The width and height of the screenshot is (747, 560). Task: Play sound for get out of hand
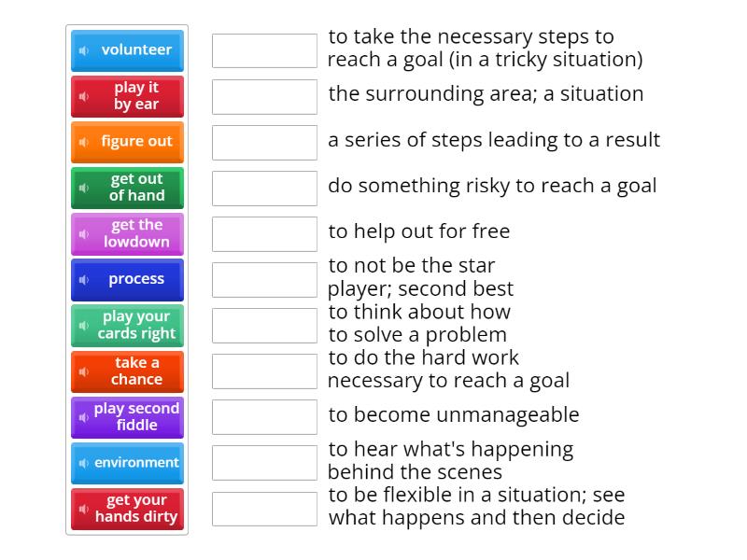(84, 189)
